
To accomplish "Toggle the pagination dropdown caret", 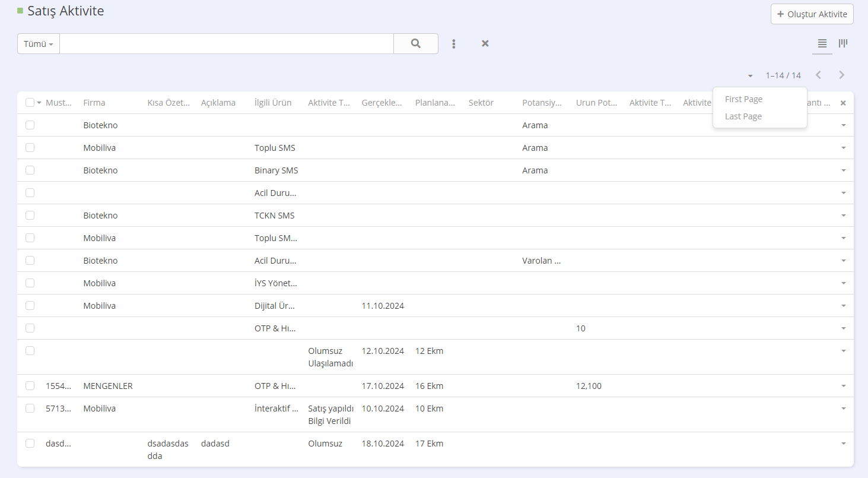I will pyautogui.click(x=751, y=75).
